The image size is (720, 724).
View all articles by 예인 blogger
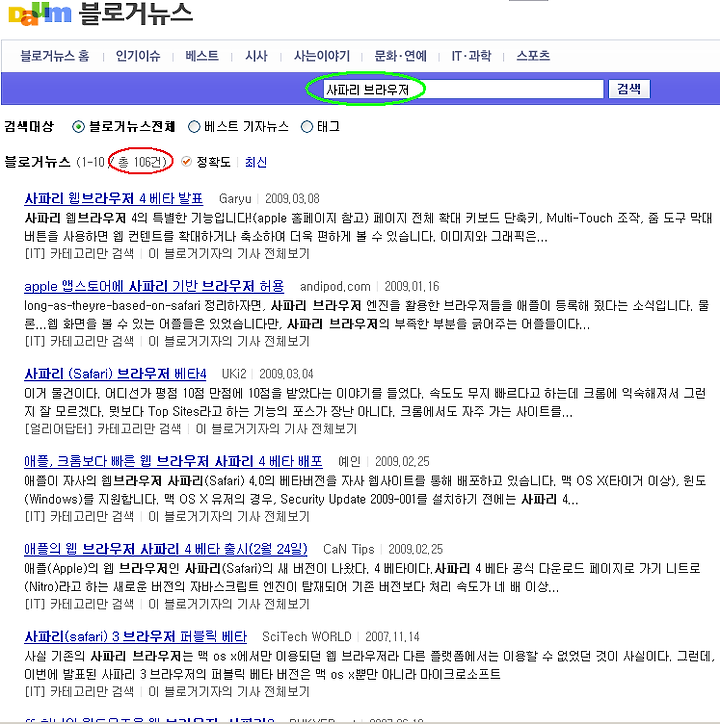[x=229, y=517]
